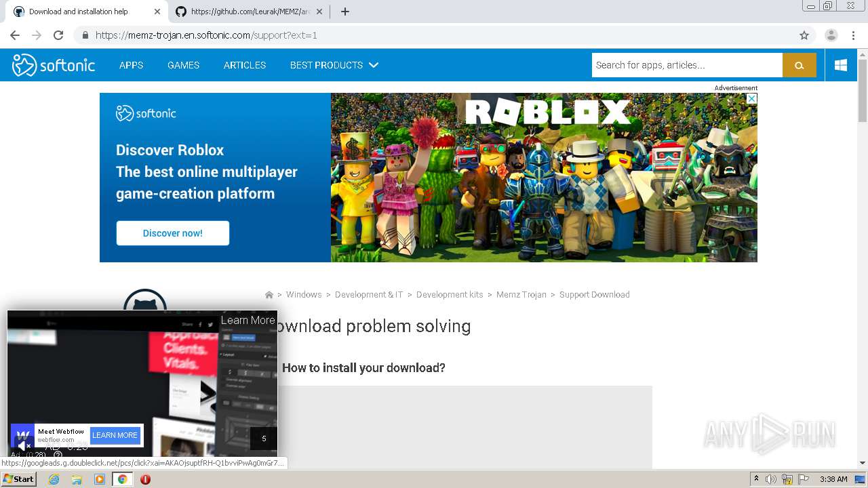
Task: Expand the BEST PRODUCTS dropdown menu
Action: pos(334,65)
